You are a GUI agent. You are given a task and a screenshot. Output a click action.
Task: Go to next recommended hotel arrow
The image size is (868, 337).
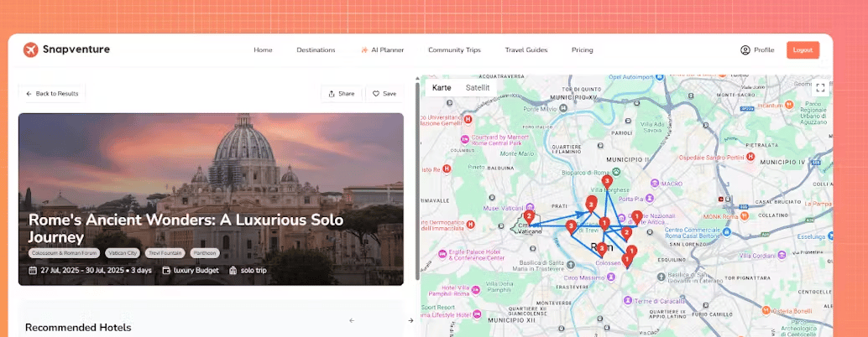point(410,320)
